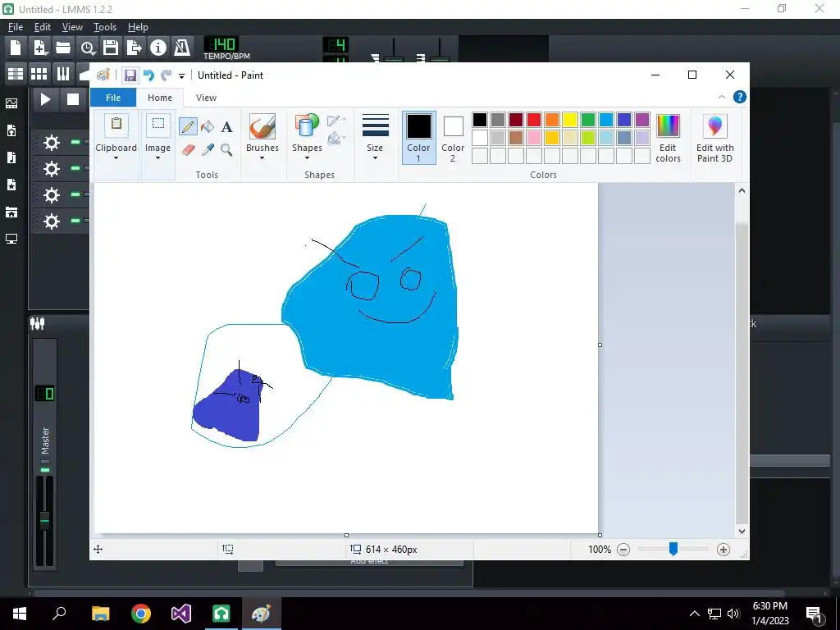840x630 pixels.
Task: Toggle mute LED on third LMMS track
Action: (x=75, y=194)
